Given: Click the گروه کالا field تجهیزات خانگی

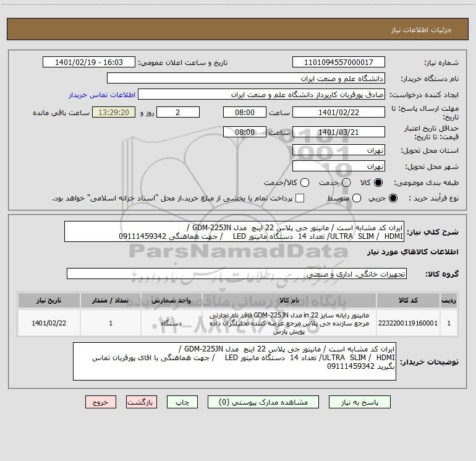Looking at the screenshot, I should point(237,274).
